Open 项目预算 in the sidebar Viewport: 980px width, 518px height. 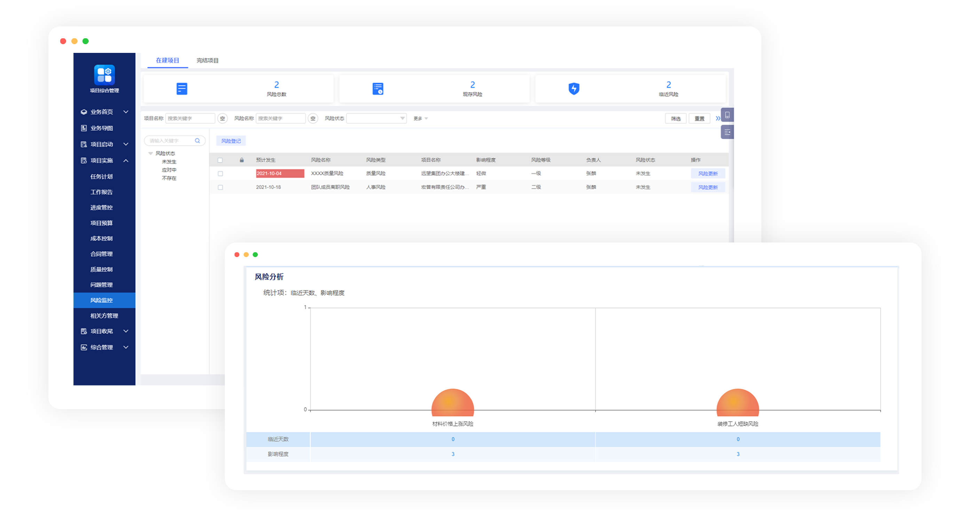[101, 223]
